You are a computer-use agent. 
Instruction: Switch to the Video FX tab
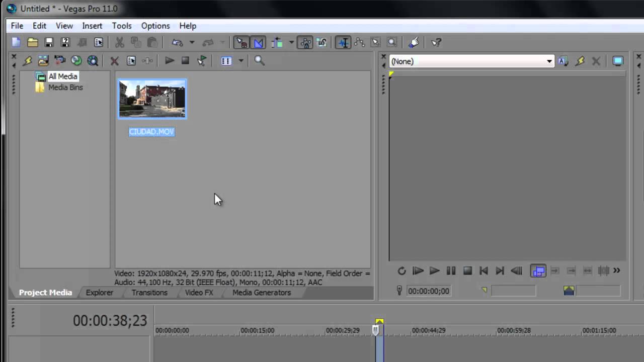point(199,293)
